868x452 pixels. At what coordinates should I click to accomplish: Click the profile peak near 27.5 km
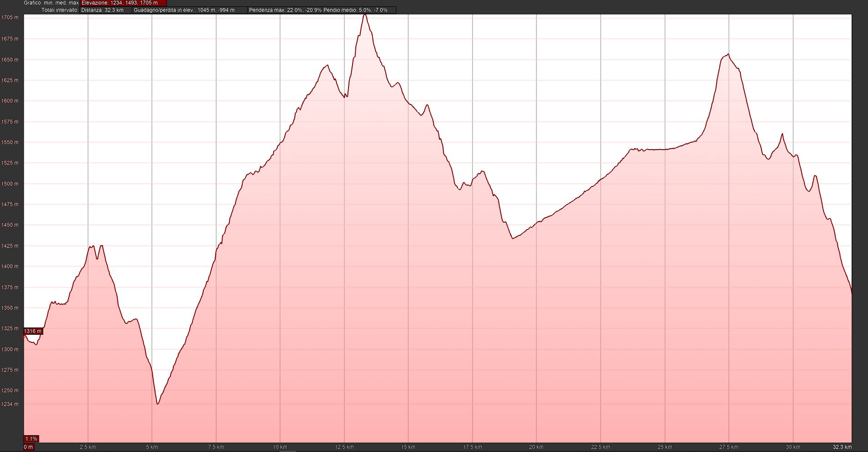click(728, 55)
